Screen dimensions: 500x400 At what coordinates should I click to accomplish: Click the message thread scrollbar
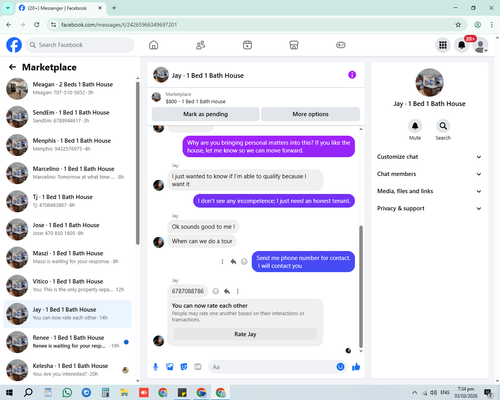tap(361, 287)
